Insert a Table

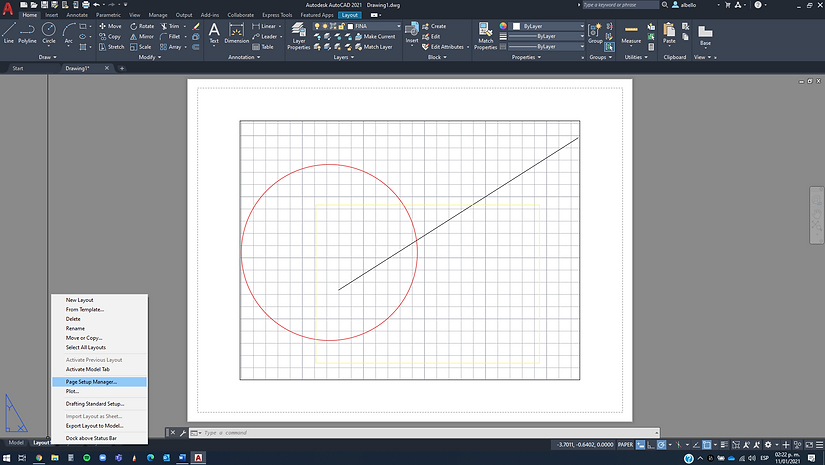(x=263, y=47)
